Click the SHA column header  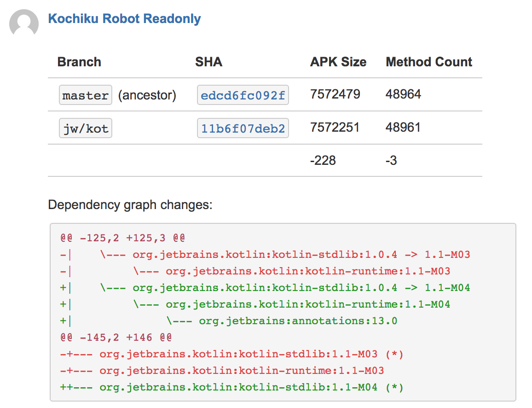click(x=208, y=62)
